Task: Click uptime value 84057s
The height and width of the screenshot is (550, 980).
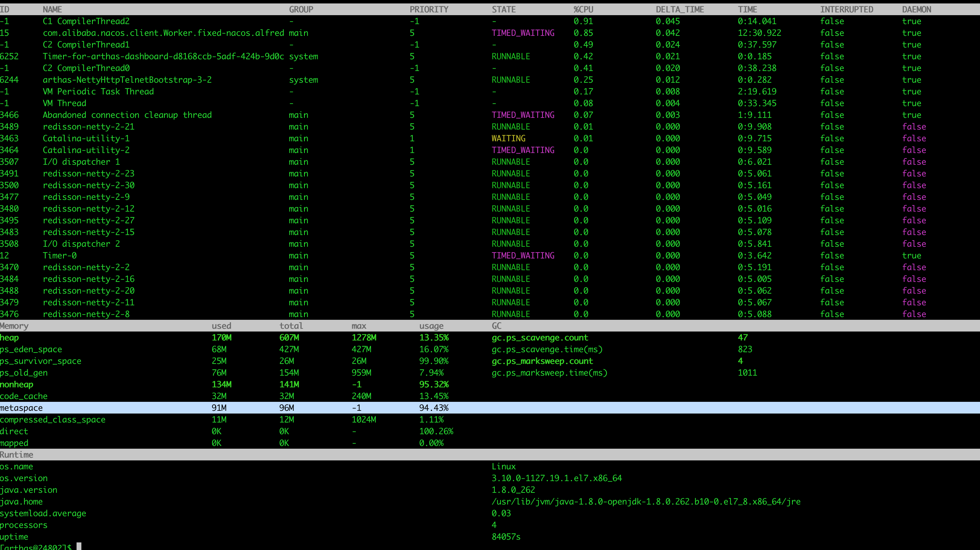Action: point(506,538)
